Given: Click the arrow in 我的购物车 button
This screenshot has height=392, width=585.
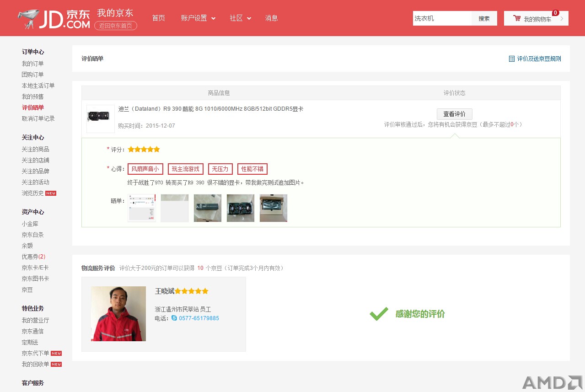Looking at the screenshot, I should point(562,18).
